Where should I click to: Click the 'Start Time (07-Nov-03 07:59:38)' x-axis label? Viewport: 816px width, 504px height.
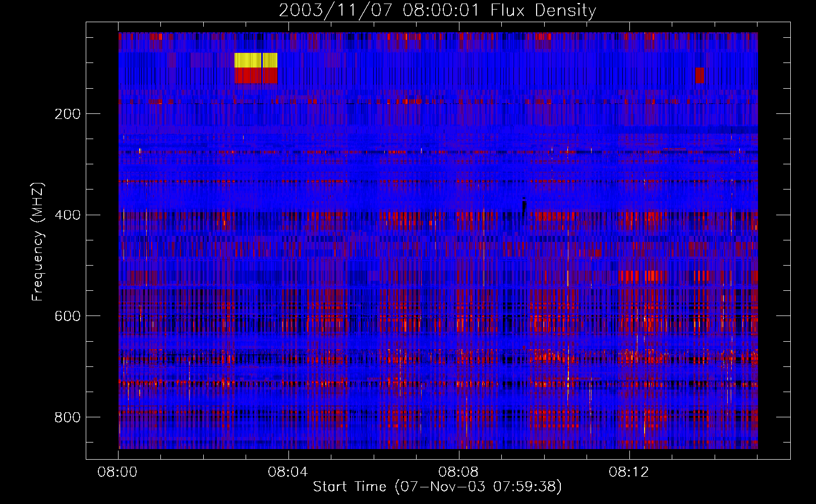pyautogui.click(x=437, y=486)
